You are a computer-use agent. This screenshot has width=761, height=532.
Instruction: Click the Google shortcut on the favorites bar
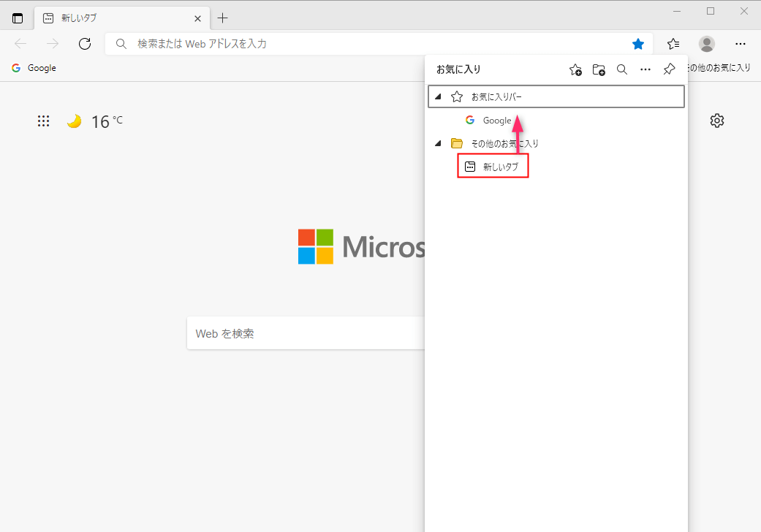click(34, 67)
